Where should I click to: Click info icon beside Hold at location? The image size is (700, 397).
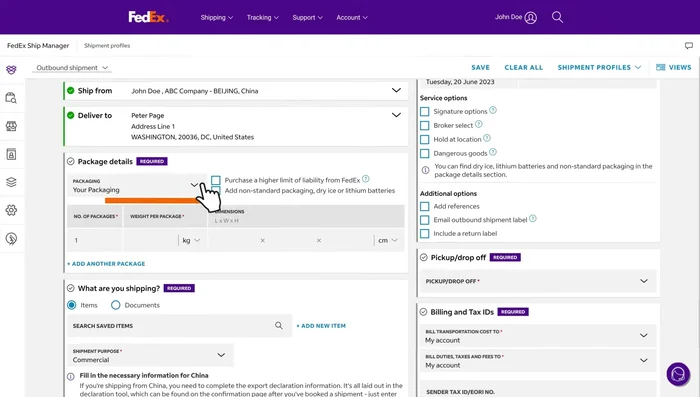[487, 138]
